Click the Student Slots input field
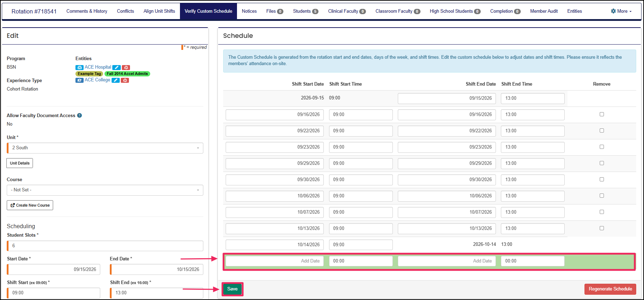 pyautogui.click(x=105, y=246)
